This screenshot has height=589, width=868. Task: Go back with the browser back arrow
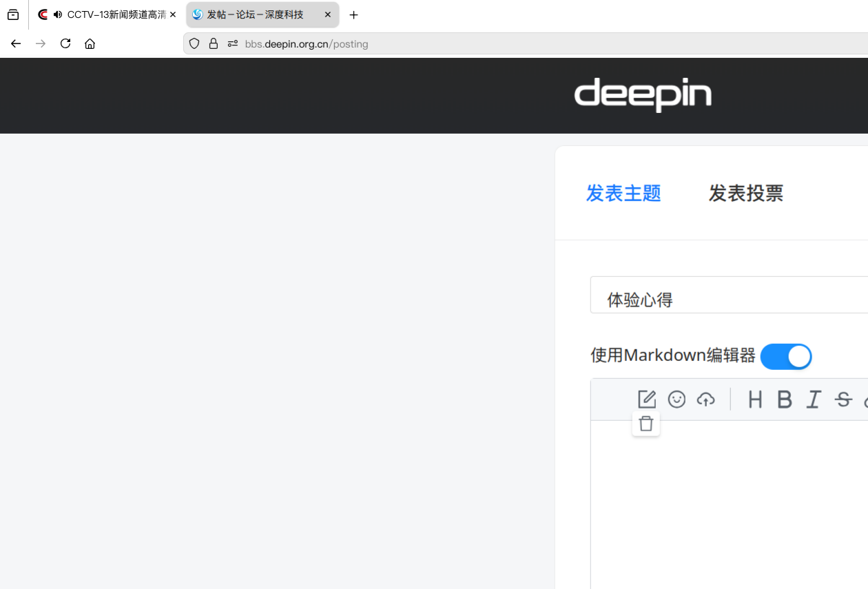tap(16, 43)
